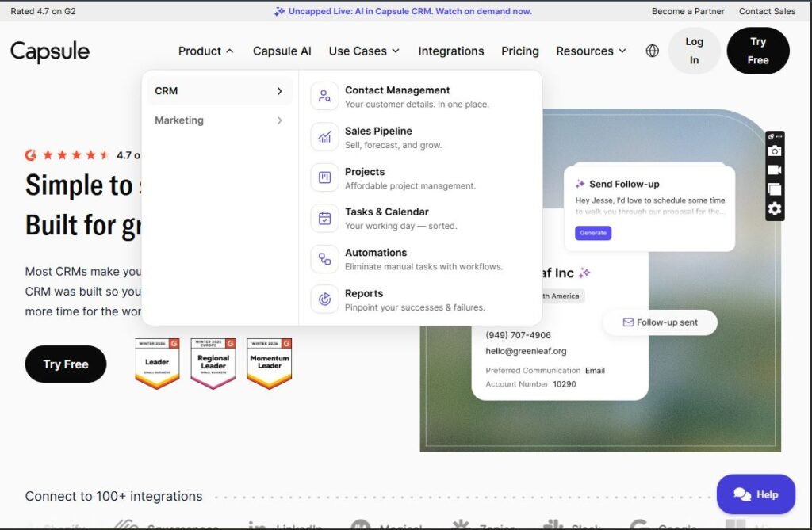Click the Try Free button

pyautogui.click(x=757, y=50)
